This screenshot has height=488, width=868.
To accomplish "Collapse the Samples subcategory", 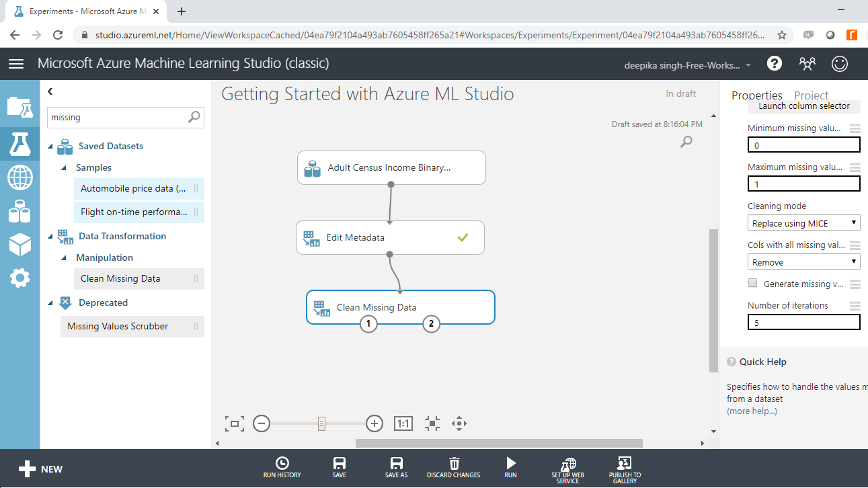I will point(65,167).
